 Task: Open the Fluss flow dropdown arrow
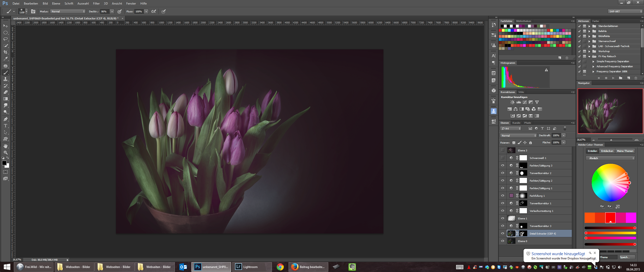click(x=146, y=11)
